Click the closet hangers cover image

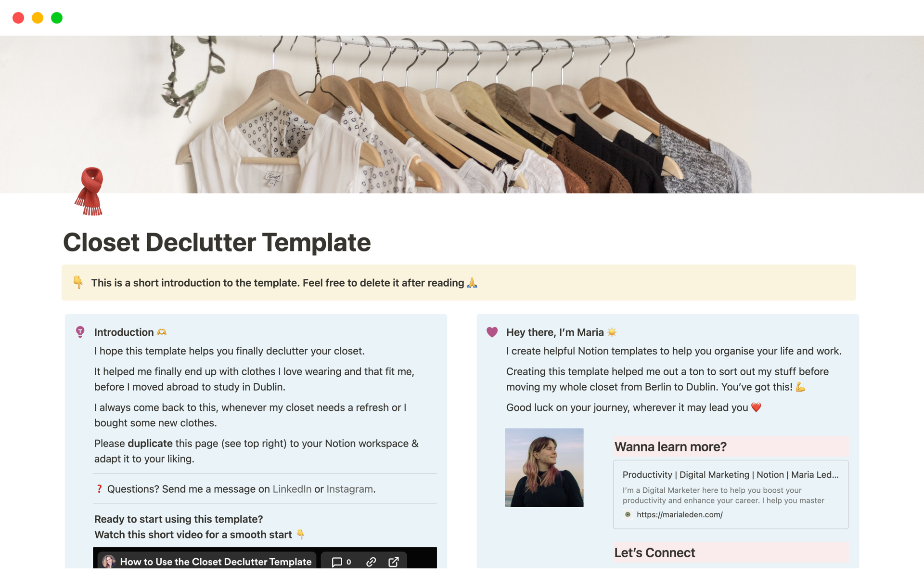tap(462, 114)
